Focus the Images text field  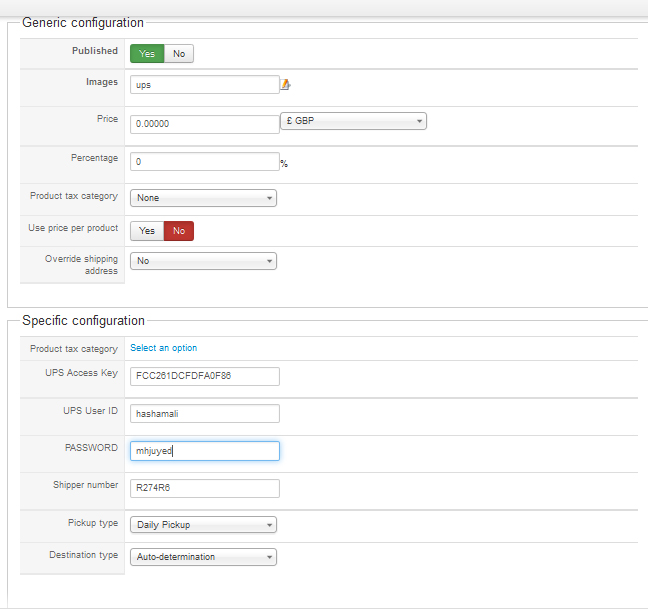point(204,85)
